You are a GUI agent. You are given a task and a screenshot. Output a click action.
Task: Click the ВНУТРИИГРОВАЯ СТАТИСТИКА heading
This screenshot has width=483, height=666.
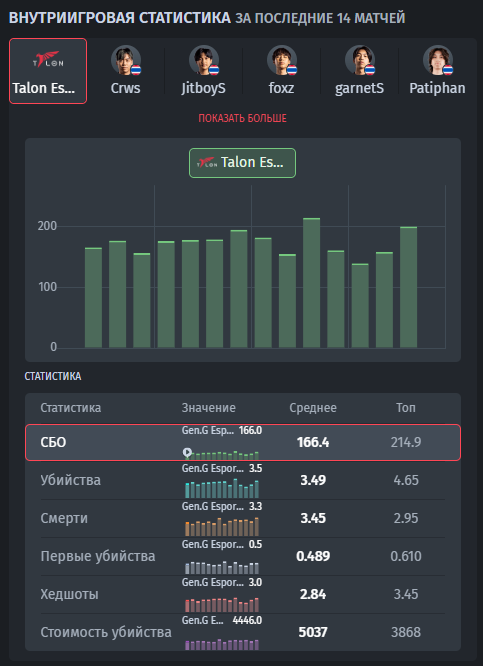[119, 18]
